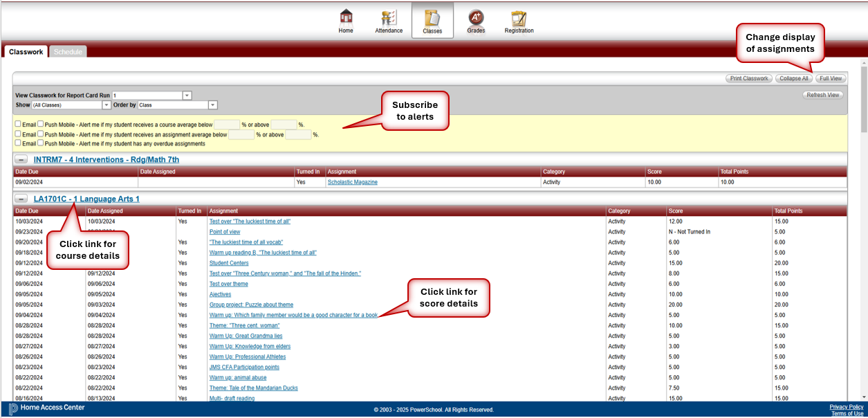Enable Push Mobile alert for assignment average
This screenshot has height=418, width=868.
tap(41, 134)
